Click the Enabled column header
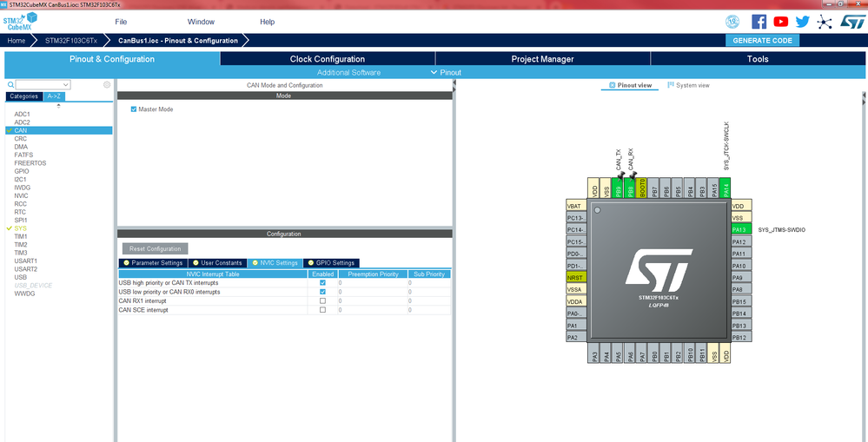 click(x=322, y=274)
